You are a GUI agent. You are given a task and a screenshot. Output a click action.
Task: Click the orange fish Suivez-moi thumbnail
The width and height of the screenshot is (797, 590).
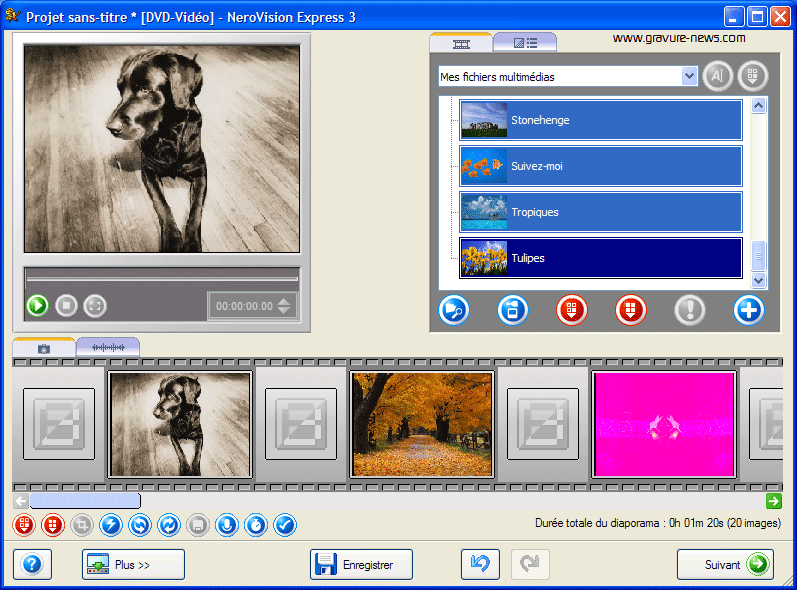point(484,166)
